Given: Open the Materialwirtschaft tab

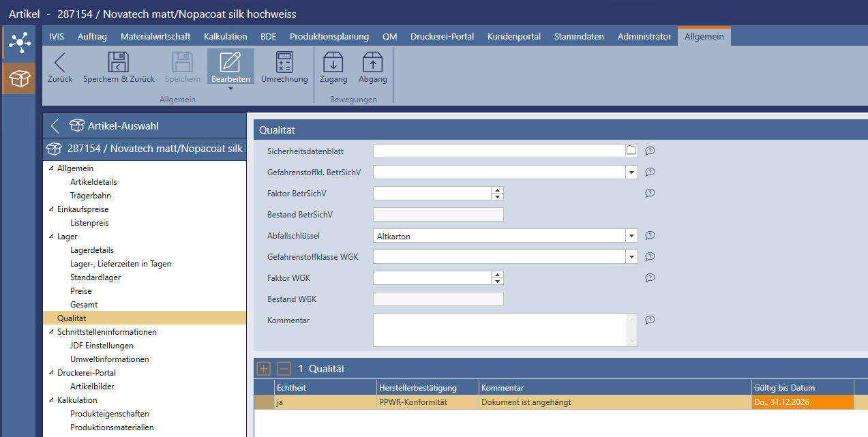Looking at the screenshot, I should (155, 37).
